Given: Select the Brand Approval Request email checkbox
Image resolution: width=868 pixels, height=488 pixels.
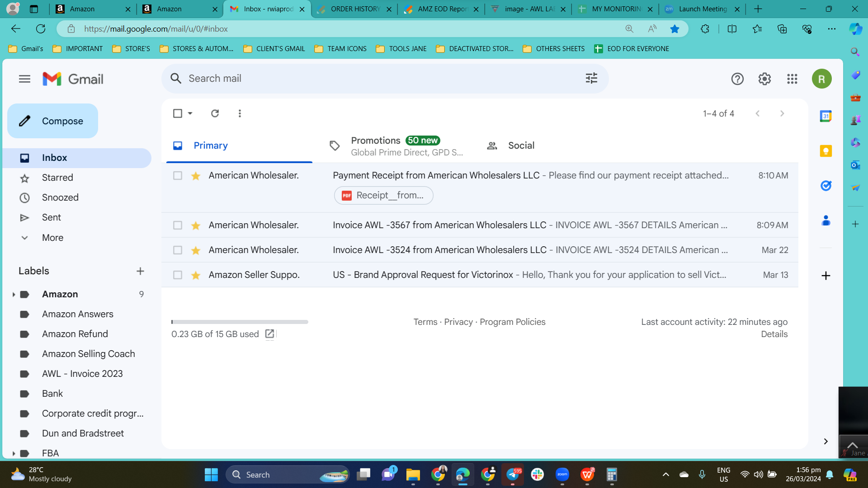Looking at the screenshot, I should click(178, 275).
